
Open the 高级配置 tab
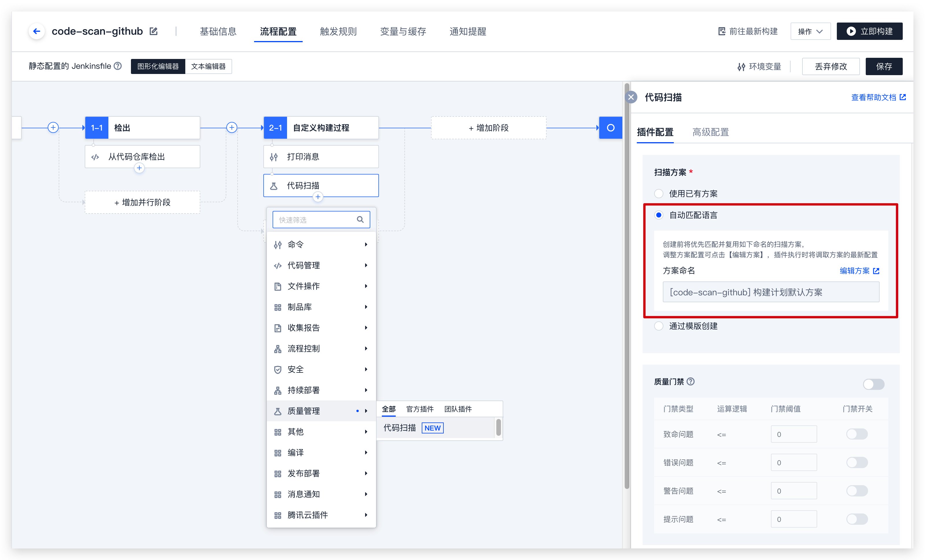[711, 132]
